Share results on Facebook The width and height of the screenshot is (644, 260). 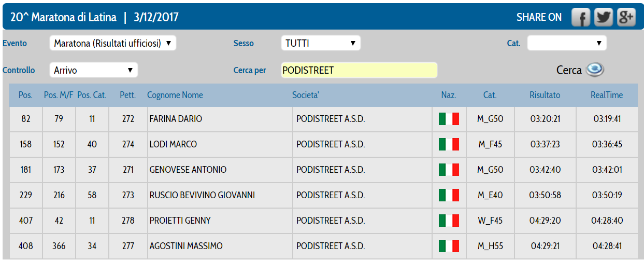(581, 18)
